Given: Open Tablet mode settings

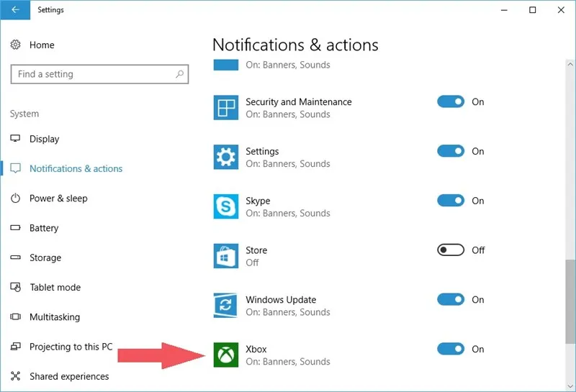Looking at the screenshot, I should tap(55, 287).
